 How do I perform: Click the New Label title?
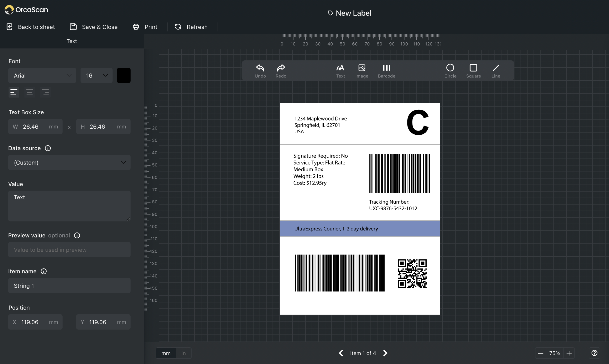349,13
